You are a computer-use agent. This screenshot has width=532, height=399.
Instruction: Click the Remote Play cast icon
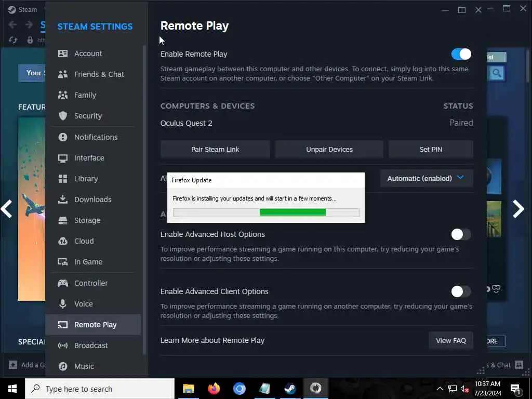[x=63, y=325]
